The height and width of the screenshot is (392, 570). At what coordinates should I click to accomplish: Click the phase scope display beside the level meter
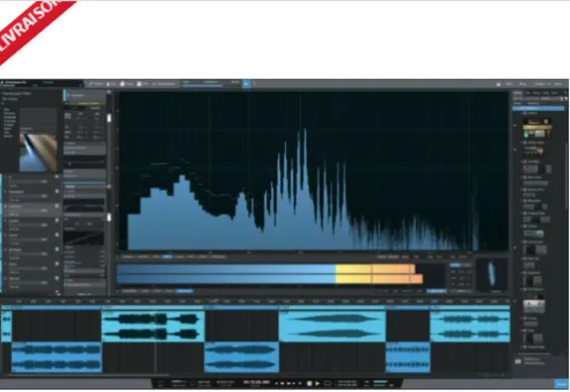click(492, 275)
